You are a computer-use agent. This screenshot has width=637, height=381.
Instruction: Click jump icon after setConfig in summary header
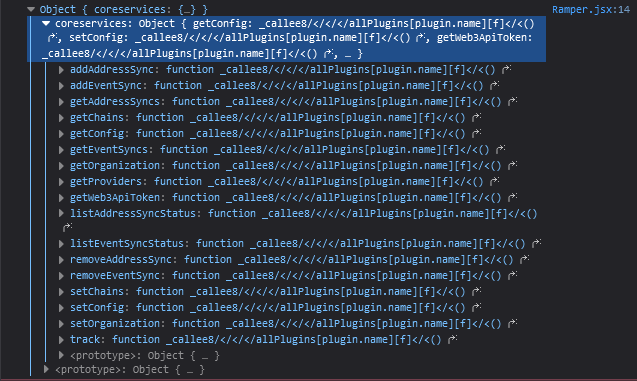coord(420,38)
